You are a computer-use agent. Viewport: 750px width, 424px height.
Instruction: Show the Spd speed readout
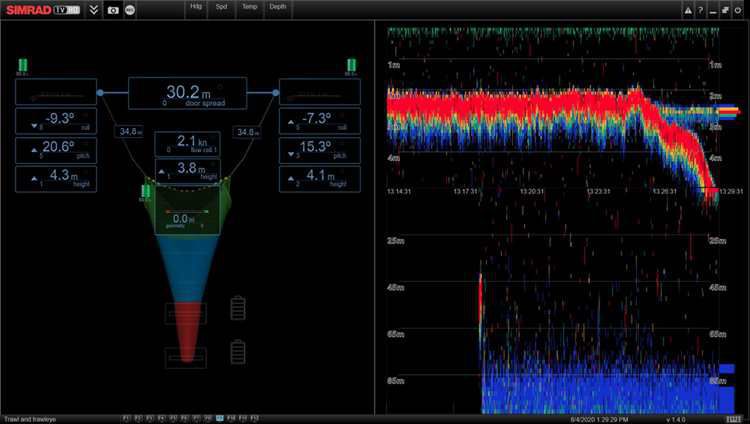(x=221, y=7)
